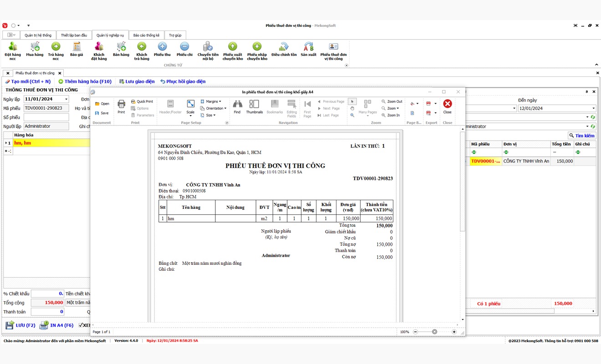Click the Sản xuất ribbon icon

click(308, 49)
